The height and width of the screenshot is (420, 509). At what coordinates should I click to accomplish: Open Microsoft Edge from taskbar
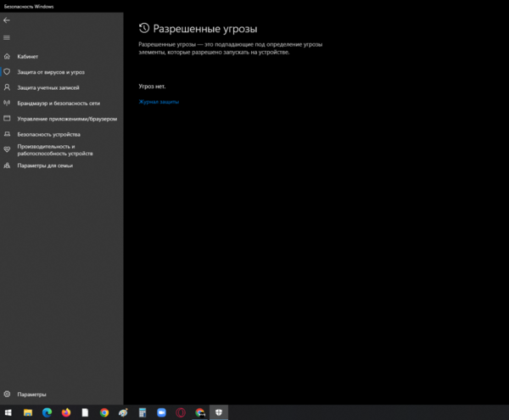click(x=47, y=412)
